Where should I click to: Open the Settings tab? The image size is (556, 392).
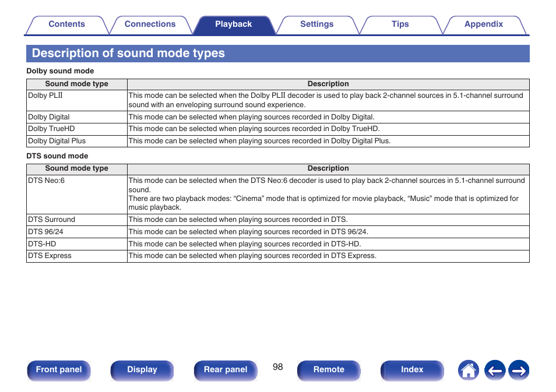point(316,24)
